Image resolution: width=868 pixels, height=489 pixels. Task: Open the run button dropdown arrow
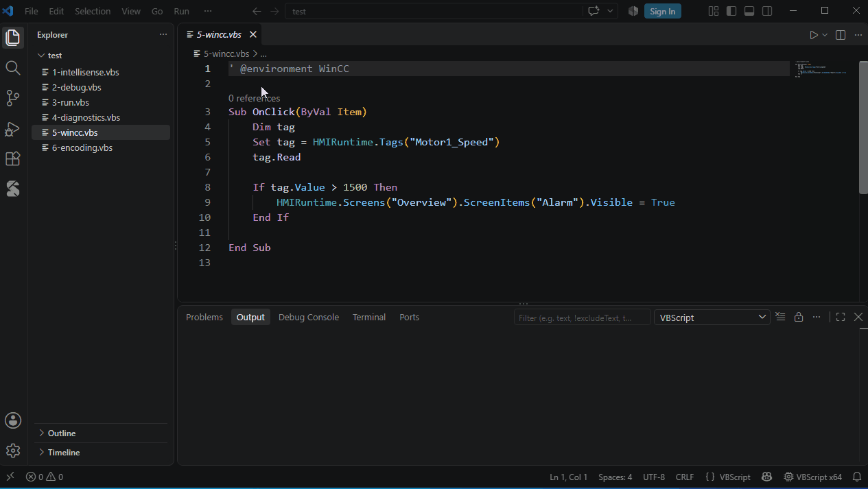(x=825, y=35)
